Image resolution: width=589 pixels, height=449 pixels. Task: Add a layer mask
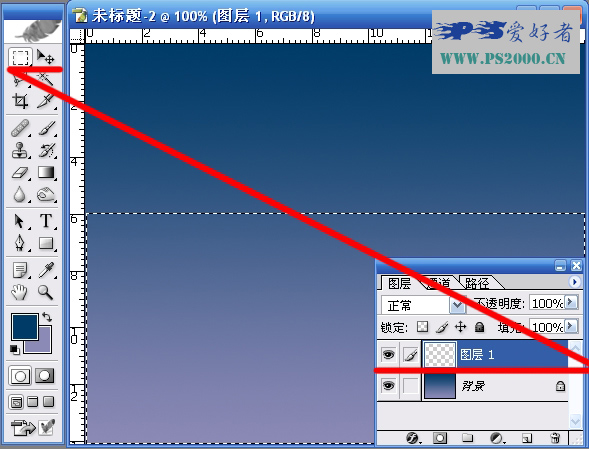(440, 438)
